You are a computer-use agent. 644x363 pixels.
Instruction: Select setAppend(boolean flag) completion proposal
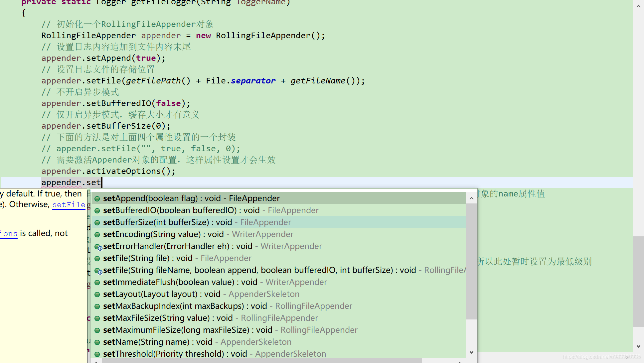click(279, 198)
